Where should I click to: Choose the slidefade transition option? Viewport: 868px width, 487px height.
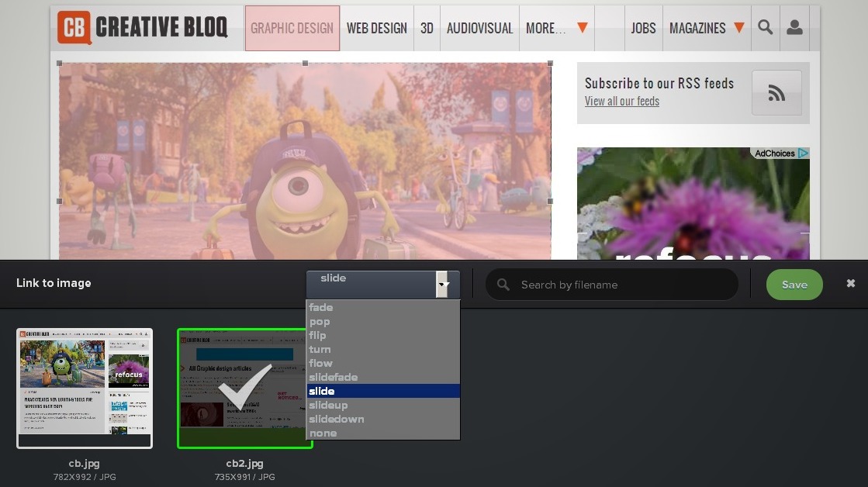tap(383, 377)
